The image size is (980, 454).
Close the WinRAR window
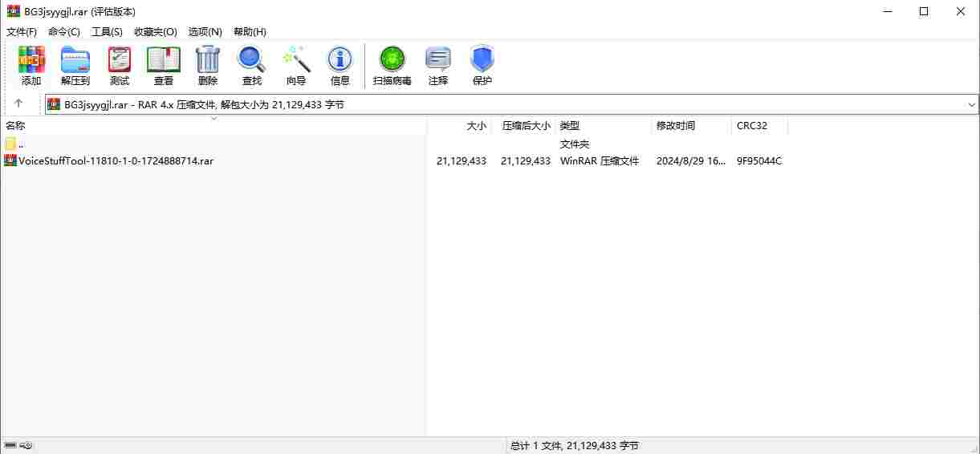coord(961,11)
